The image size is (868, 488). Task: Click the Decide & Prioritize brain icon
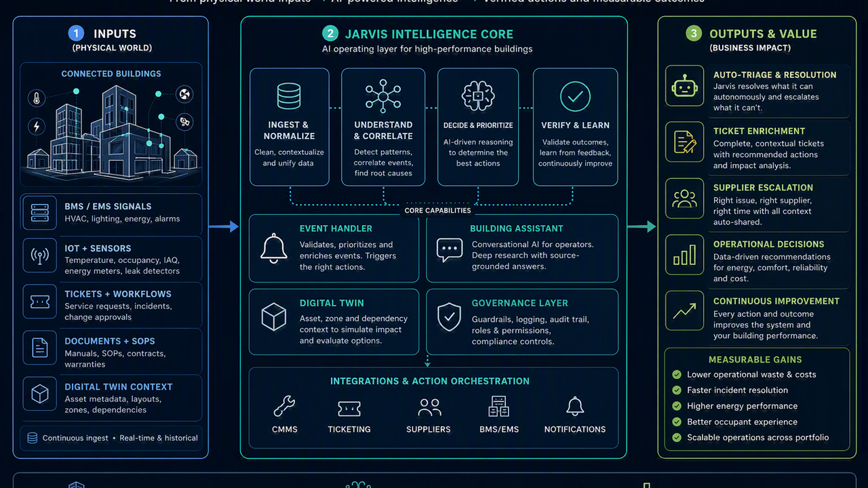(x=478, y=96)
